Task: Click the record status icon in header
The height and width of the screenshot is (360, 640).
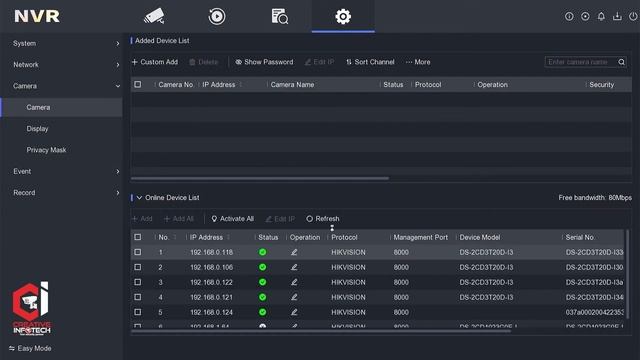Action: click(585, 16)
